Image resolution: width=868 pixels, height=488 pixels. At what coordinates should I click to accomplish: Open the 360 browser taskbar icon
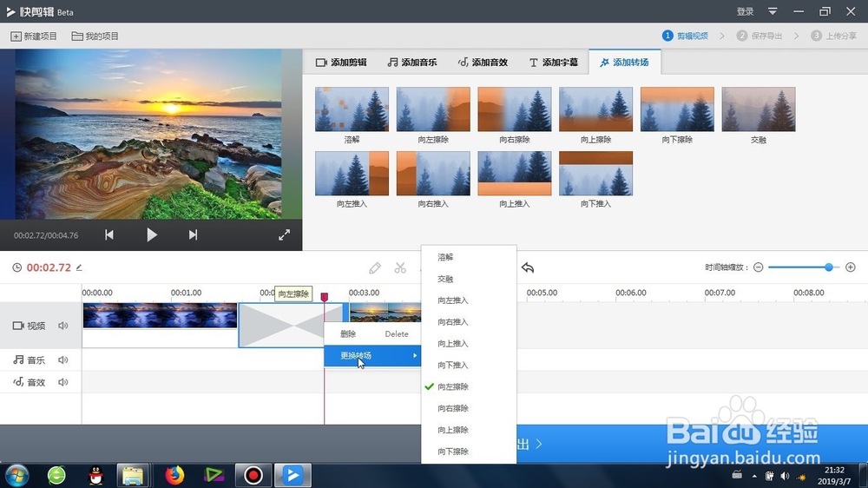click(x=56, y=475)
